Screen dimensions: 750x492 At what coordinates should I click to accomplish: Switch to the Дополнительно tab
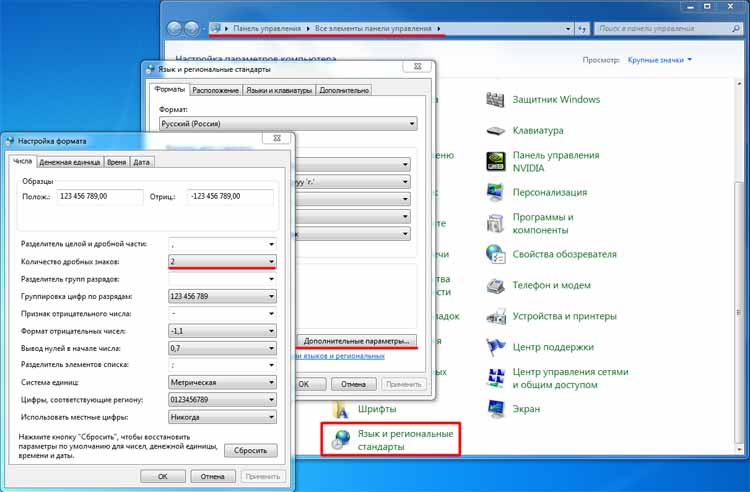click(344, 90)
